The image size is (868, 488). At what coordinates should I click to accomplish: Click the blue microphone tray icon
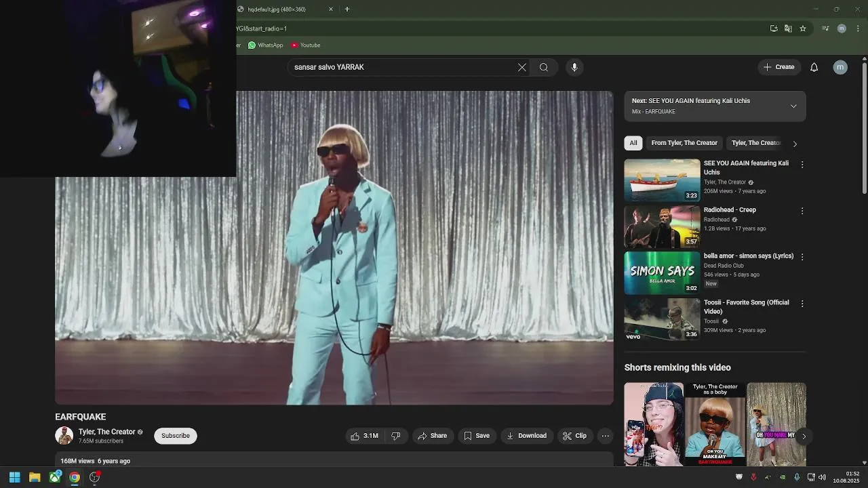click(797, 477)
